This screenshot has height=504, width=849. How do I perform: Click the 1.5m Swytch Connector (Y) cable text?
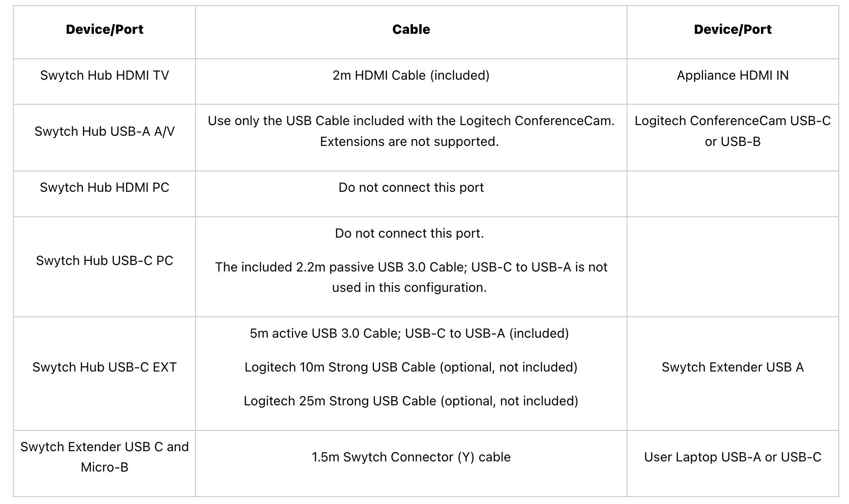tap(411, 457)
